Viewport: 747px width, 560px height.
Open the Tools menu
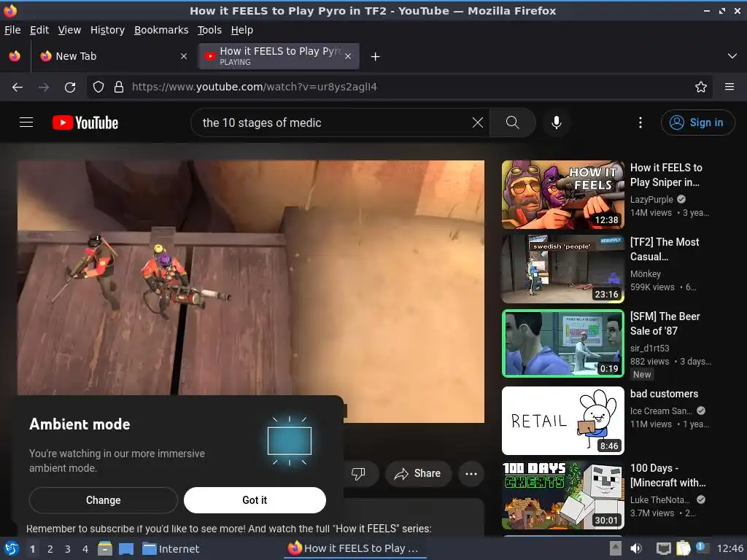tap(209, 30)
